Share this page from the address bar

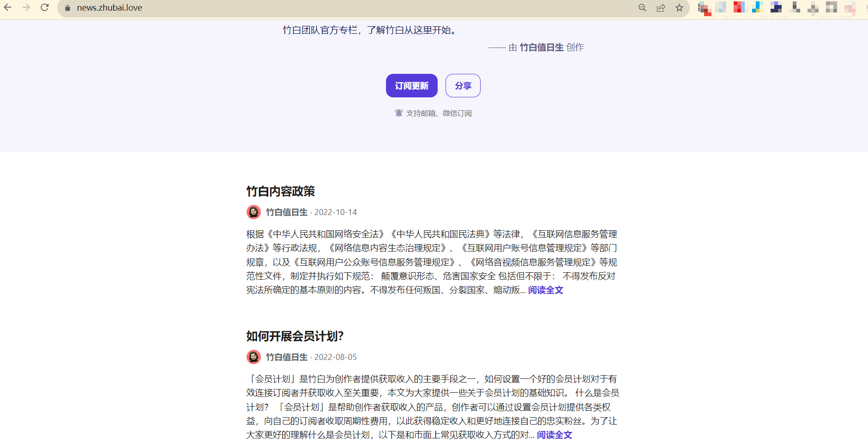pyautogui.click(x=661, y=8)
